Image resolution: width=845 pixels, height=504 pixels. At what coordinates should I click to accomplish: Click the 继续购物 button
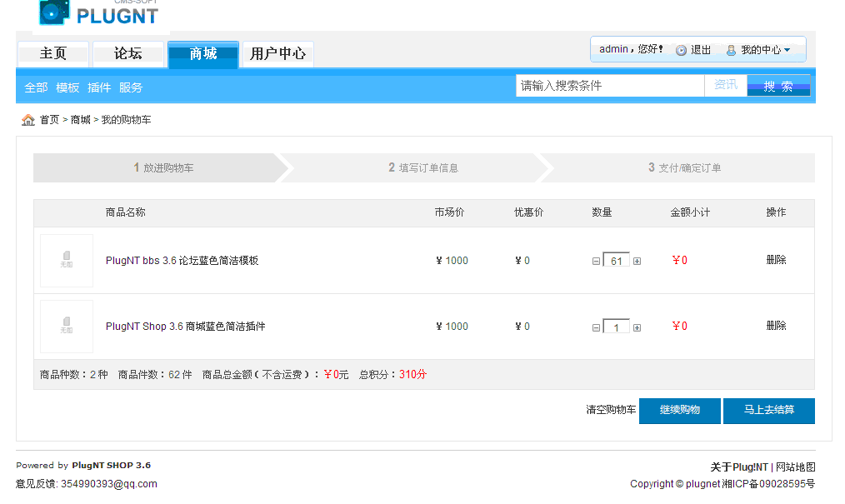(x=679, y=411)
